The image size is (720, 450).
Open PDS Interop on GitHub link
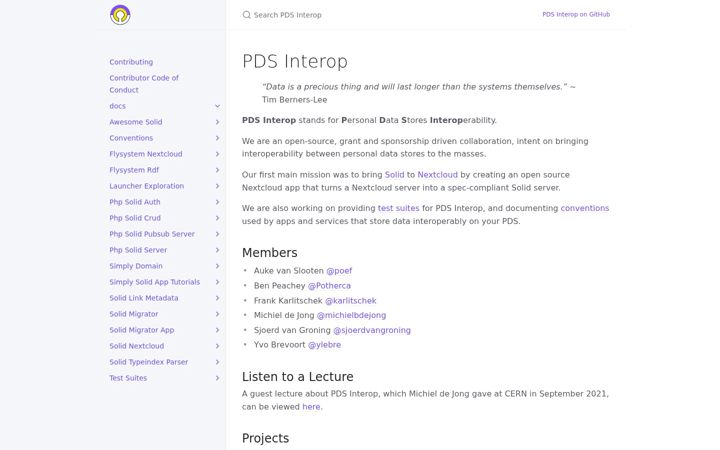click(x=576, y=14)
